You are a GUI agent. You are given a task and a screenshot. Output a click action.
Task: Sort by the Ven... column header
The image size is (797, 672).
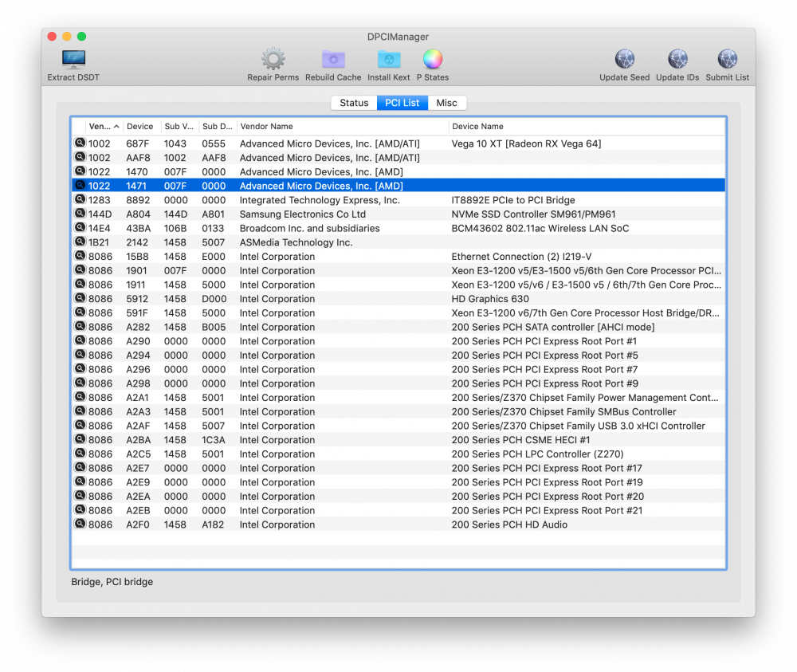click(103, 127)
